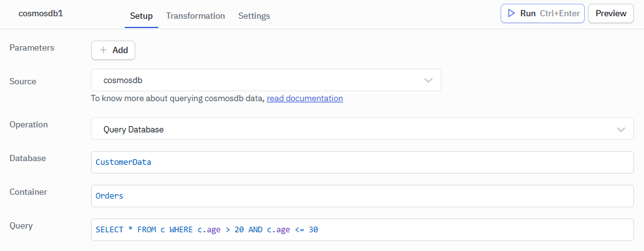Click the cosmosdb1 query name

pos(40,13)
